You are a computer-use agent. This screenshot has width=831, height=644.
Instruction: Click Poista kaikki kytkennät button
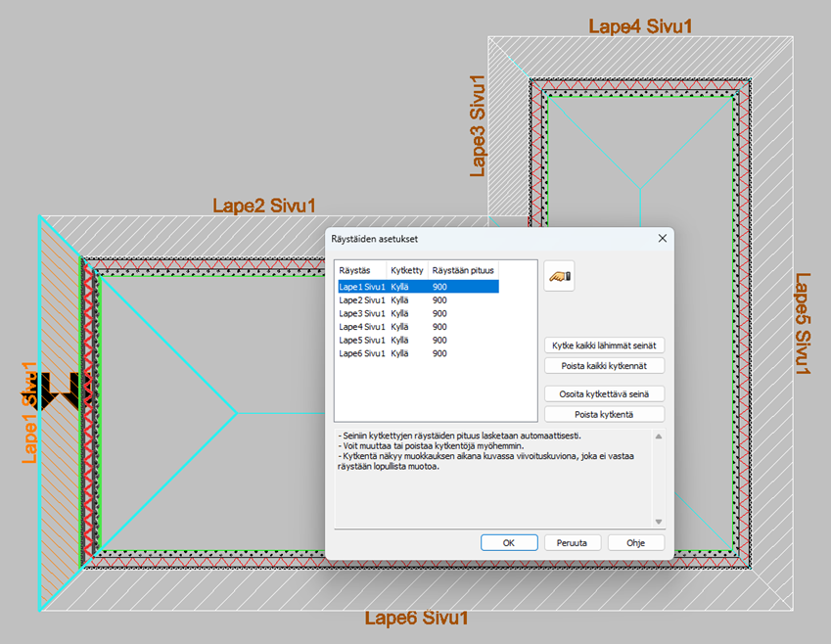coord(604,366)
